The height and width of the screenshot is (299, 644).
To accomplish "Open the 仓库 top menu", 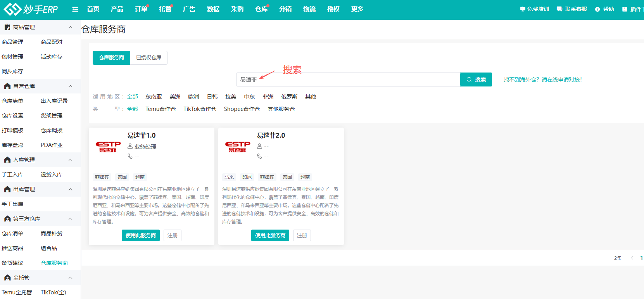I will [x=261, y=9].
